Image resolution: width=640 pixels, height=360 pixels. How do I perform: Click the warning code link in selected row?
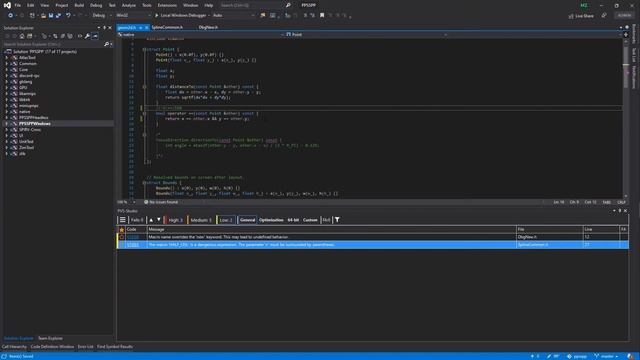click(x=133, y=245)
